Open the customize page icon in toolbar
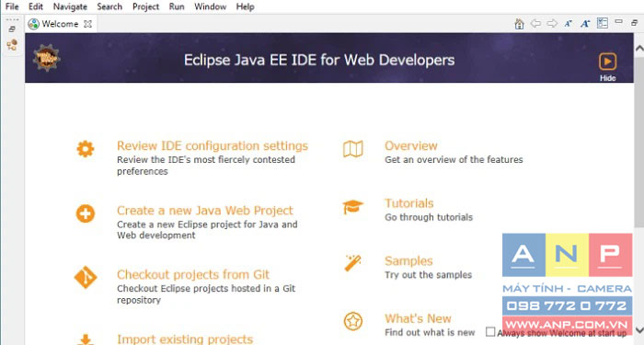The width and height of the screenshot is (644, 345). [x=603, y=23]
